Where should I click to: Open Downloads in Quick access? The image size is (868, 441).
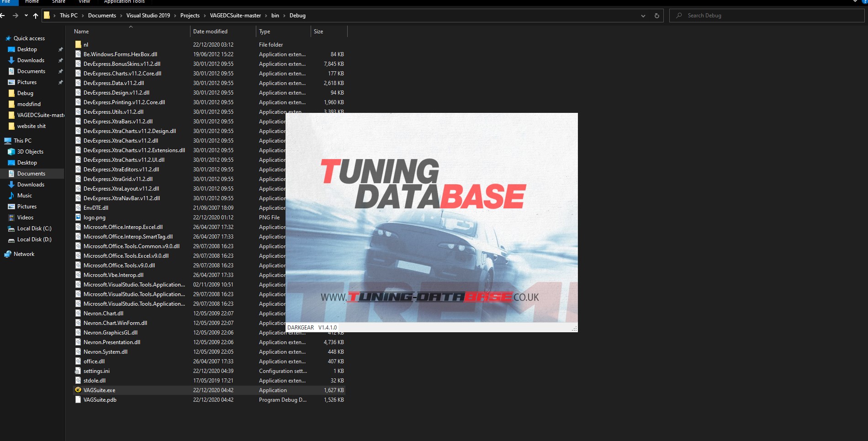(31, 60)
